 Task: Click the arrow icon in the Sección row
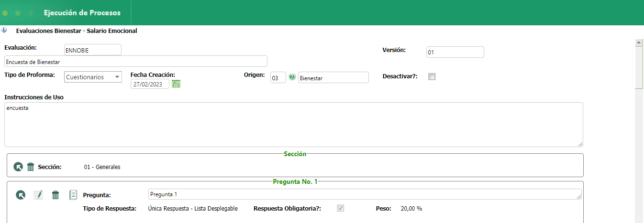click(18, 167)
